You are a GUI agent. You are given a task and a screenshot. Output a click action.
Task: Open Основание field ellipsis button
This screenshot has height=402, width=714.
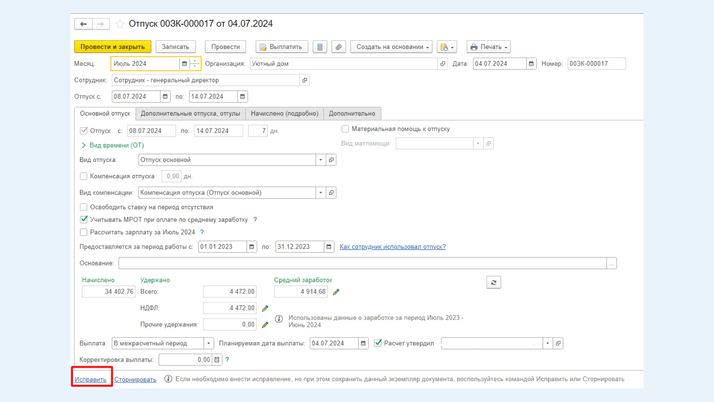612,263
